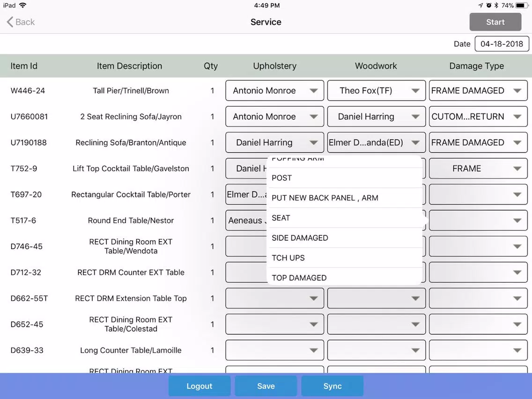Tap the Wi-Fi status icon

(23, 5)
